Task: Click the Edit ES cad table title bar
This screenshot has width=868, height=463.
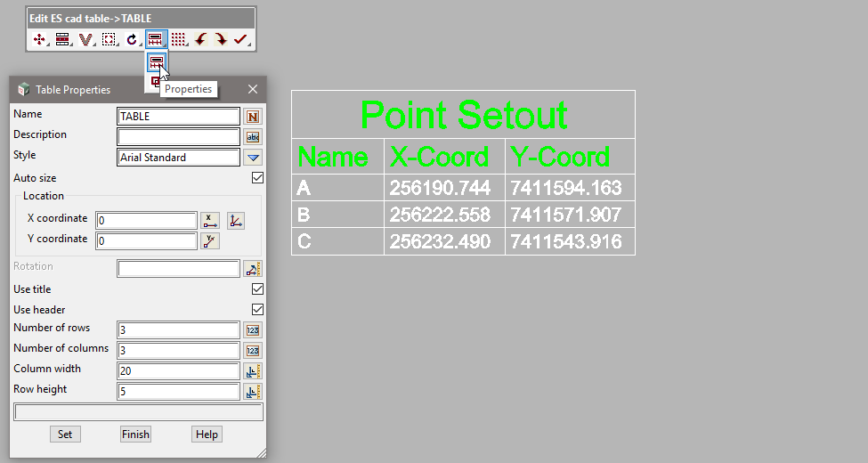Action: 142,19
